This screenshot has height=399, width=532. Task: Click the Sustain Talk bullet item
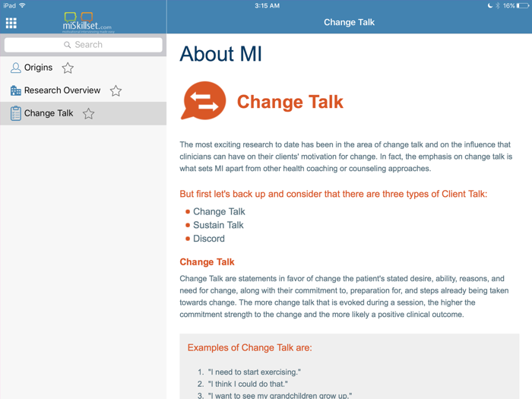pos(218,225)
